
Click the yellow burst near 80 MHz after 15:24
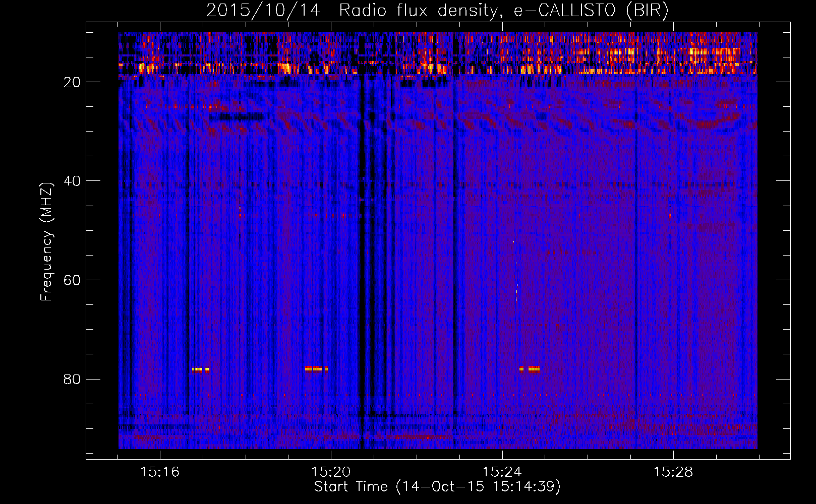click(530, 369)
